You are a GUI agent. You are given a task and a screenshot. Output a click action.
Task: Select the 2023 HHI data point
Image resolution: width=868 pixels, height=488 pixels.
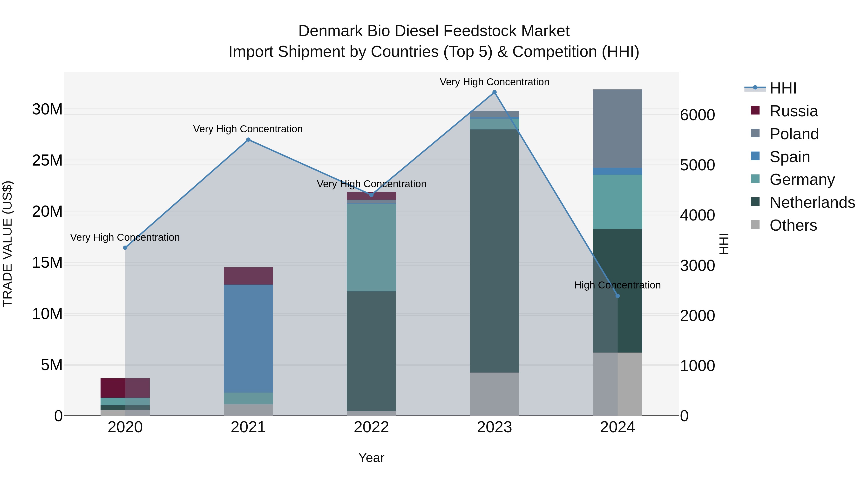(494, 92)
